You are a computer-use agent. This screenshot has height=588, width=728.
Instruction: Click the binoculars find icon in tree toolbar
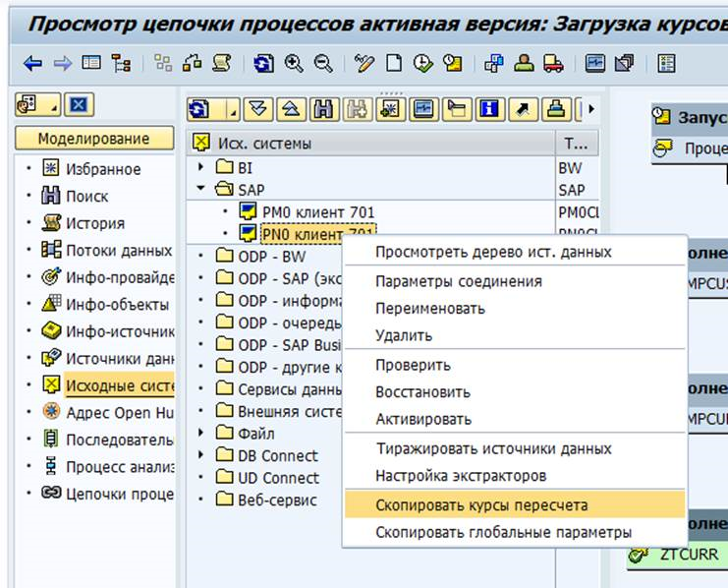coord(324,110)
